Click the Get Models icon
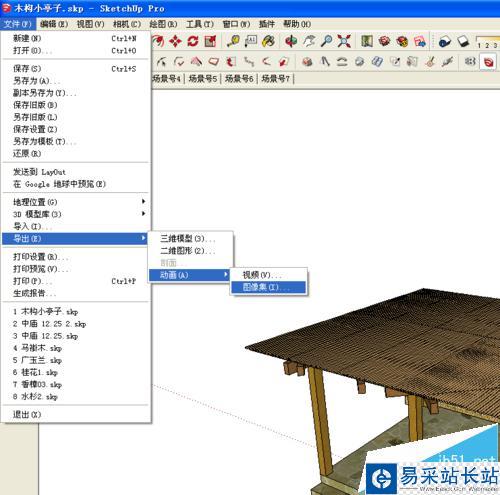 (384, 41)
